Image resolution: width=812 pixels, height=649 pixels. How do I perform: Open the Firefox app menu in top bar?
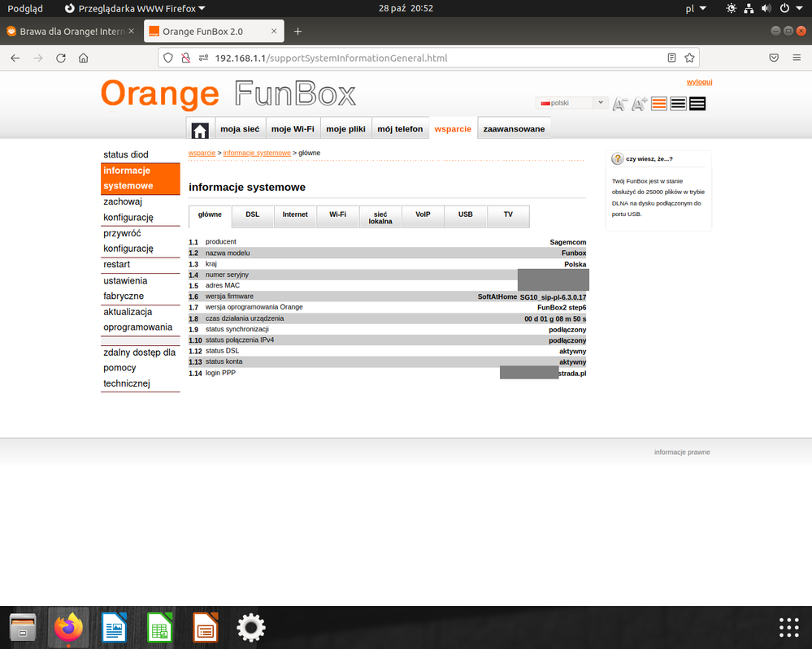135,8
